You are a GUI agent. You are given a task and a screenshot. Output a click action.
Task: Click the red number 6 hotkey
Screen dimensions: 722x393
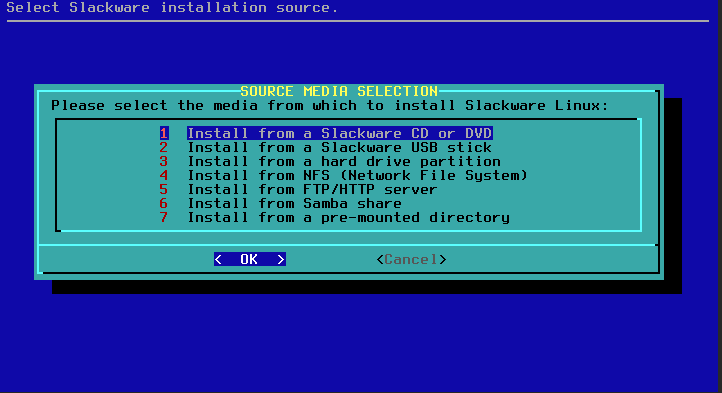pyautogui.click(x=164, y=203)
